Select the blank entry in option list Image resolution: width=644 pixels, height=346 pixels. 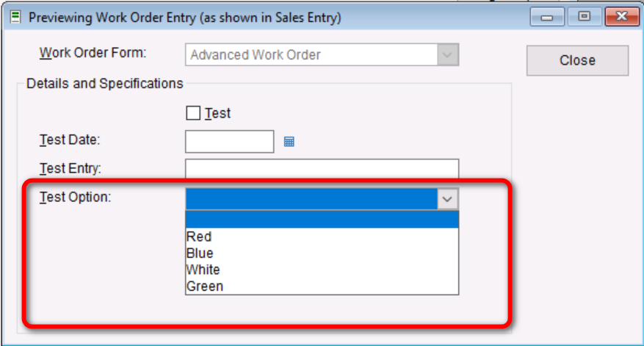click(x=322, y=220)
